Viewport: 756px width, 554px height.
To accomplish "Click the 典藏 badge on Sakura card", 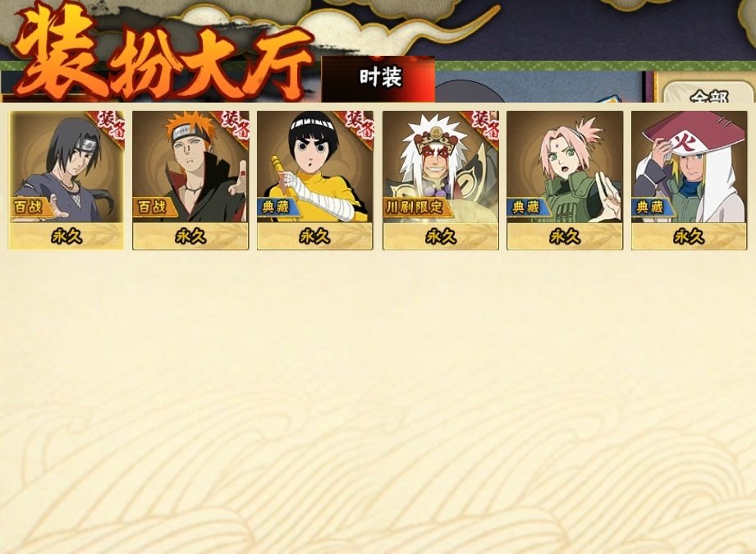I will (528, 208).
